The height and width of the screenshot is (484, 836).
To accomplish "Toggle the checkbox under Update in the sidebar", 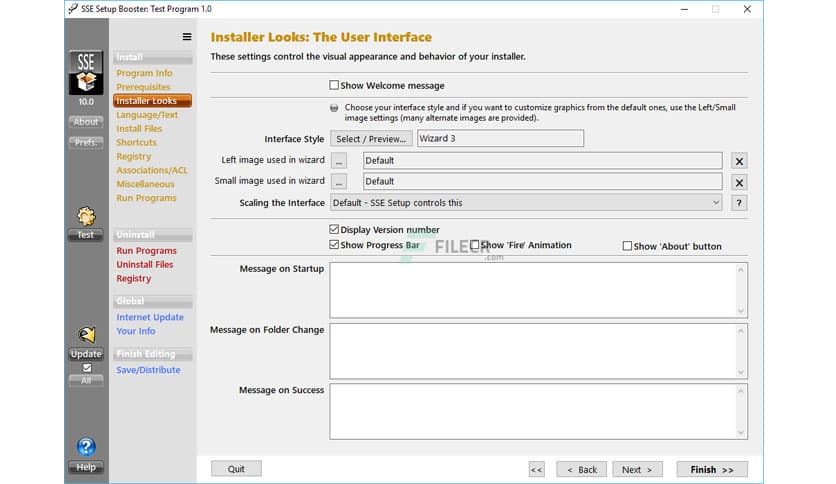I will pos(86,367).
